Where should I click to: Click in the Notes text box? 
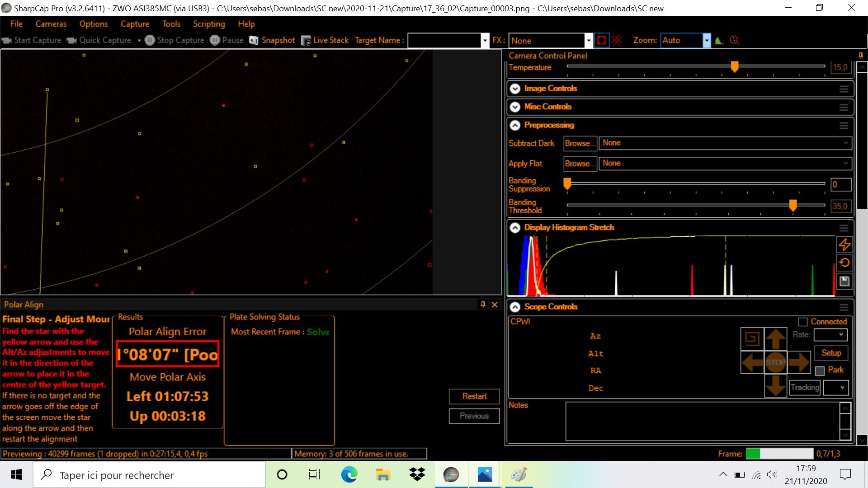coord(703,421)
